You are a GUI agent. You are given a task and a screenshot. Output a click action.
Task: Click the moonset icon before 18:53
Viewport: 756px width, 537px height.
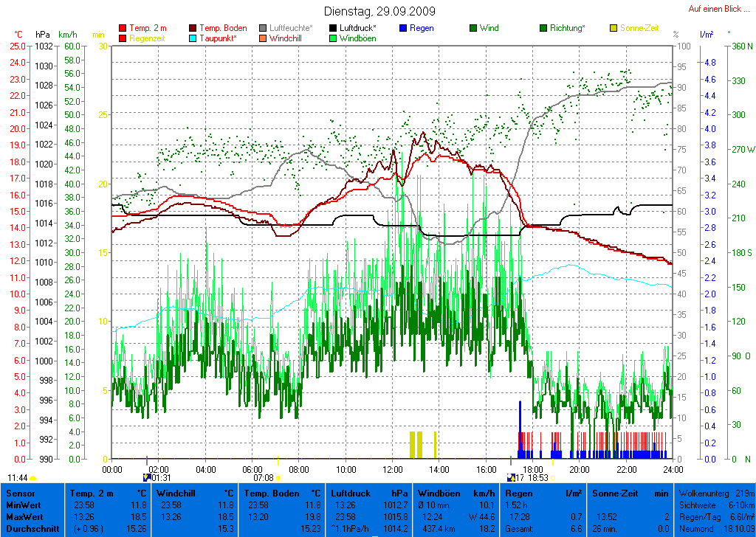[511, 478]
